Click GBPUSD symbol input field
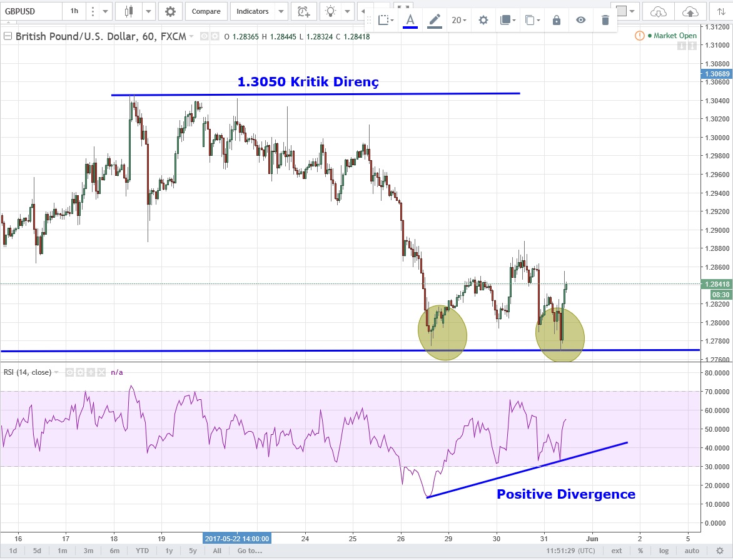 (x=31, y=11)
